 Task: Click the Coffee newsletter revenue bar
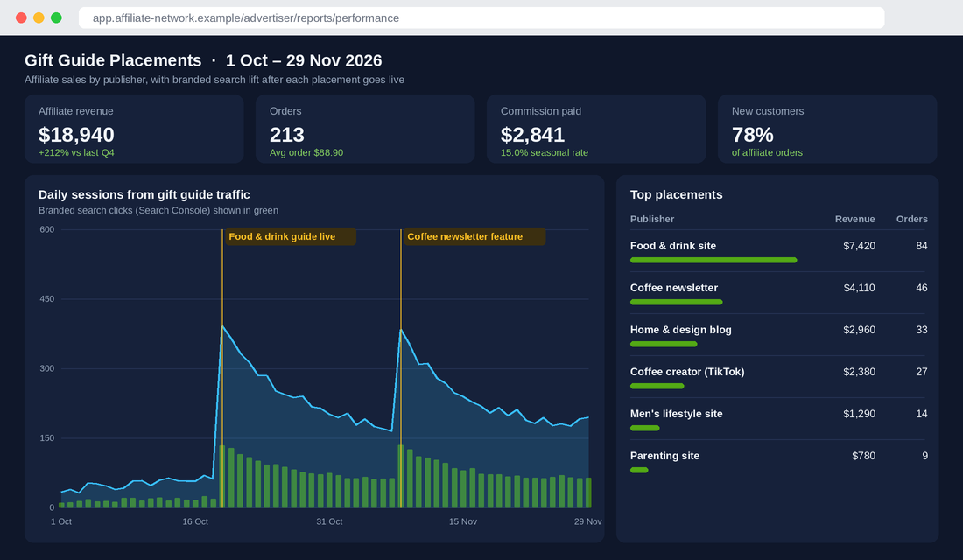coord(676,302)
